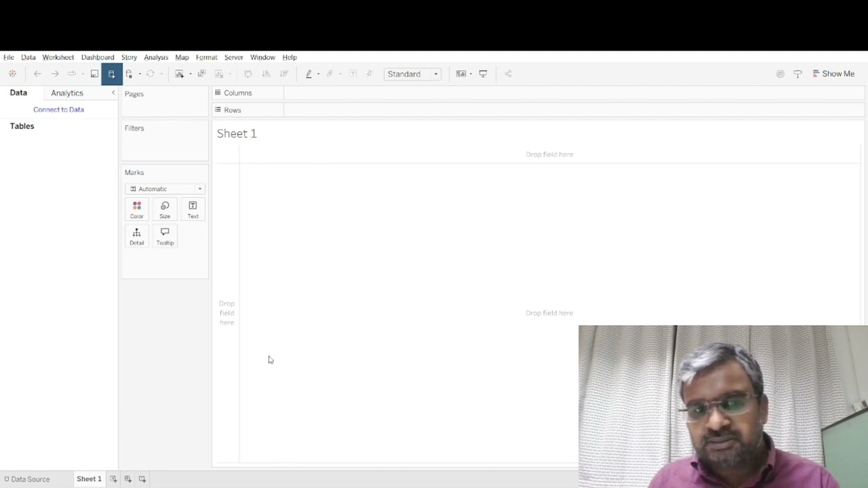This screenshot has width=868, height=488.
Task: Duplicate the sheet using the toolbar icon
Action: pyautogui.click(x=201, y=74)
